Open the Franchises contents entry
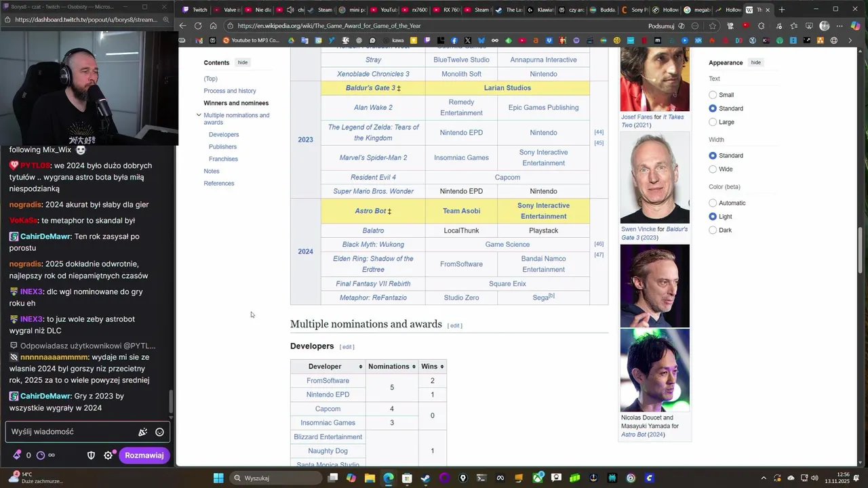868x488 pixels. 223,159
